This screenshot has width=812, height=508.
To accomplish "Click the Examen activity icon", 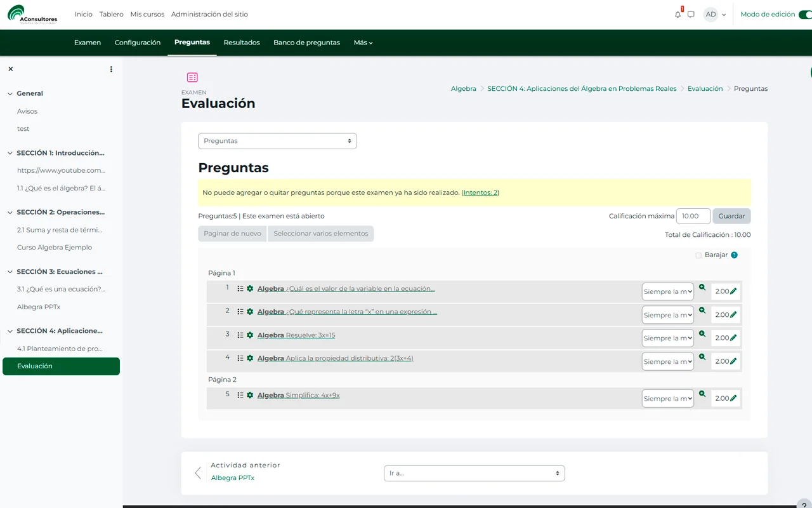I will [192, 77].
